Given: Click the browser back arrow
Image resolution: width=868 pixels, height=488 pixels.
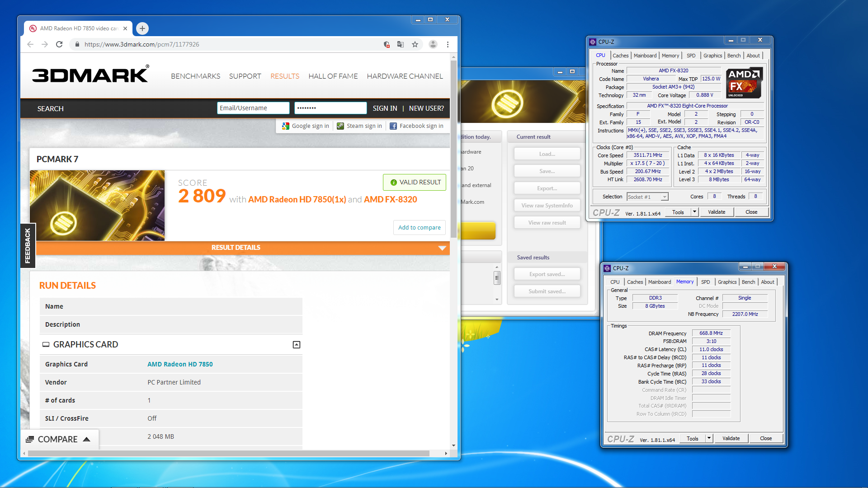Looking at the screenshot, I should (x=30, y=44).
